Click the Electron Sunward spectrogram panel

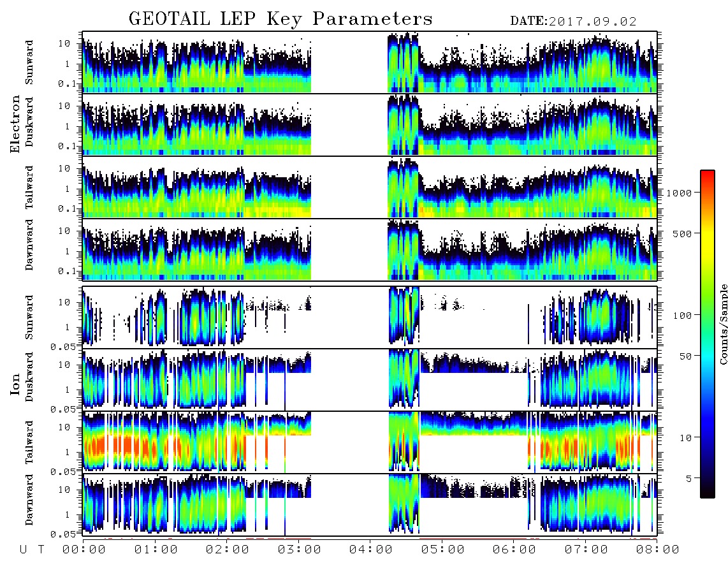[x=370, y=62]
